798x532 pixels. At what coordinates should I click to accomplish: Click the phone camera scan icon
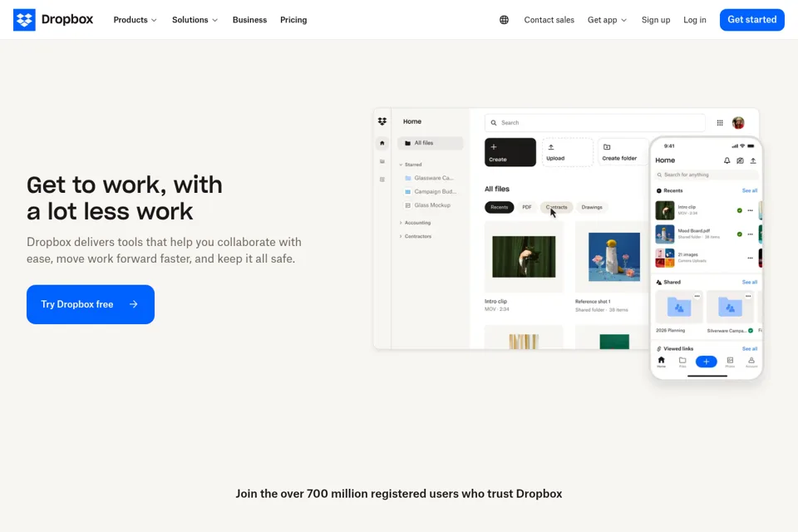point(740,160)
